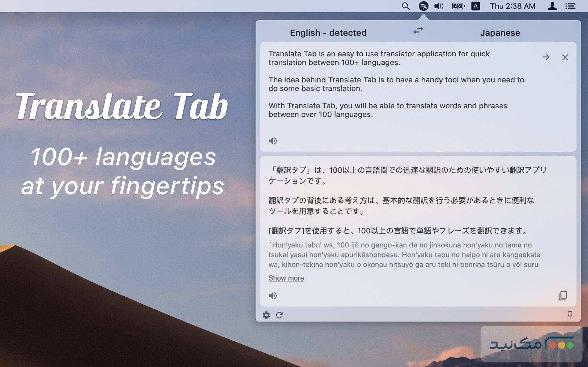Open the battery status menu item
This screenshot has width=588, height=367.
pos(458,6)
